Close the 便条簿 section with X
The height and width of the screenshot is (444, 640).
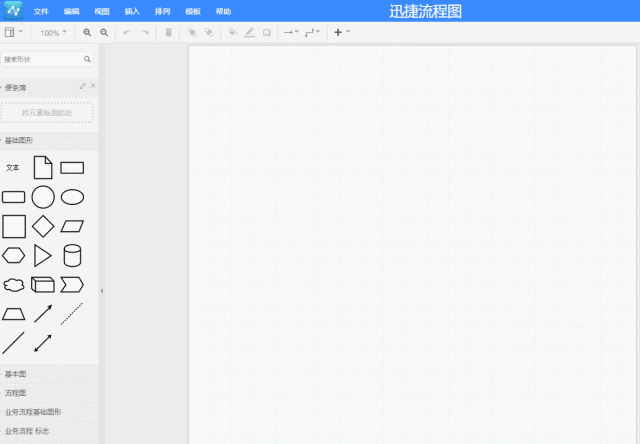93,85
